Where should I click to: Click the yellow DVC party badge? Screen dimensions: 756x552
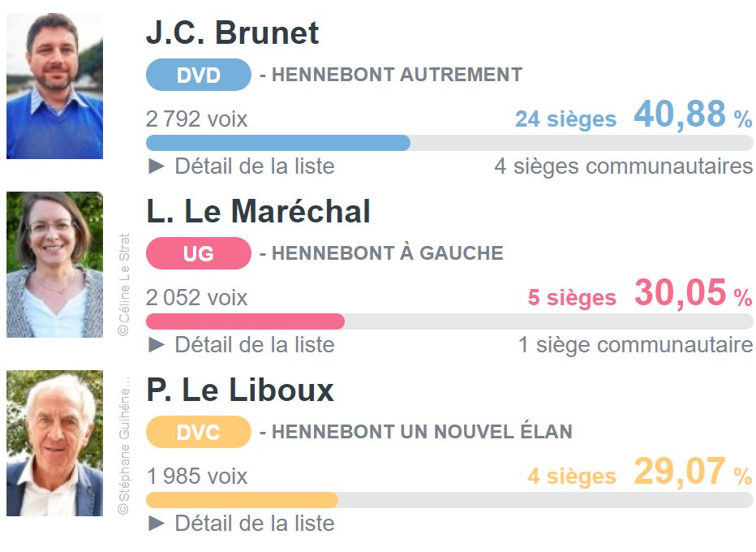coord(199,433)
